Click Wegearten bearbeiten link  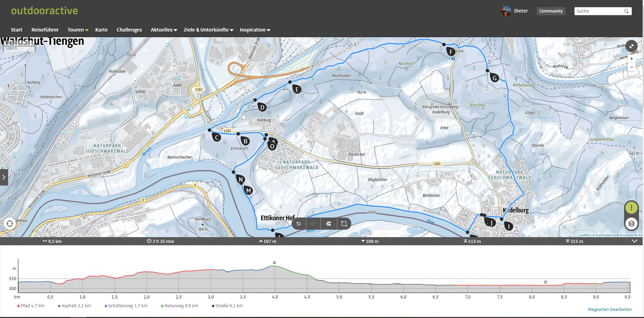(x=609, y=309)
